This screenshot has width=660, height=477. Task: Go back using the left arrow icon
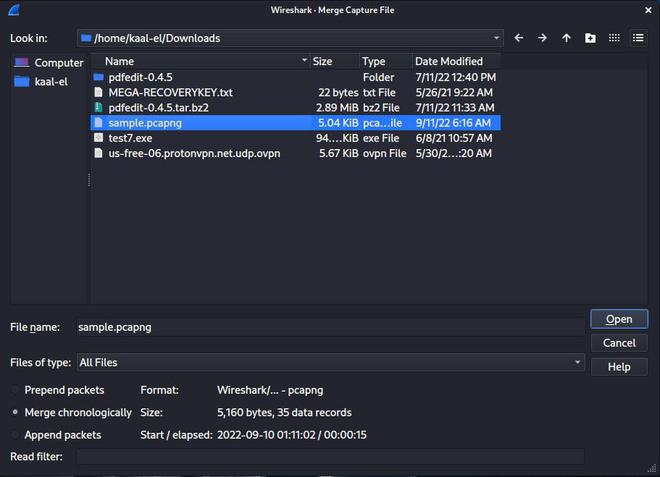pos(519,38)
